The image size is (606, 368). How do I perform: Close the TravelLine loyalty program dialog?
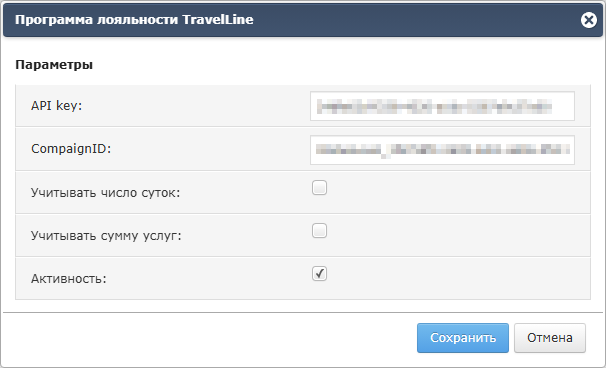click(589, 20)
